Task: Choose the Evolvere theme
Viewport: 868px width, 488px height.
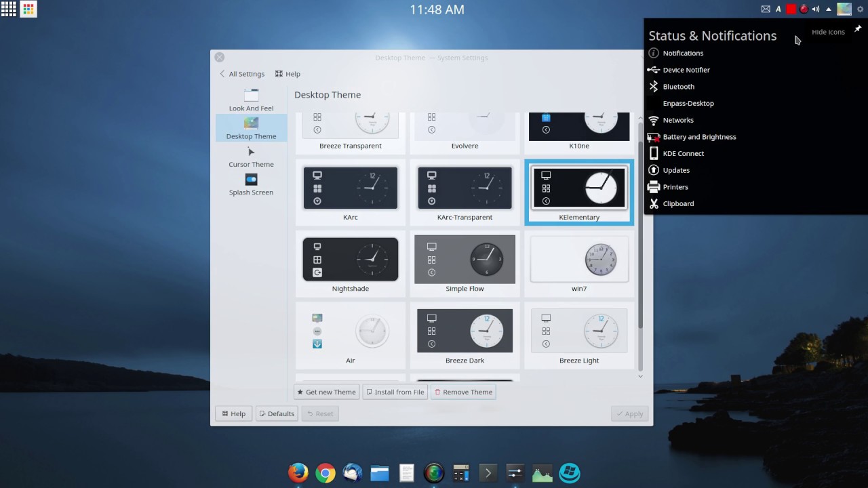Action: tap(465, 133)
